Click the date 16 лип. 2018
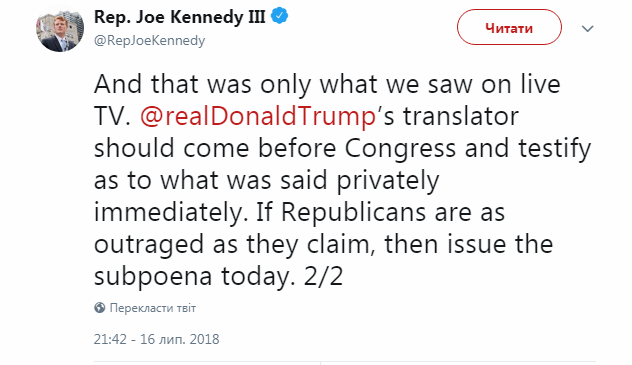632x365 pixels. click(179, 339)
